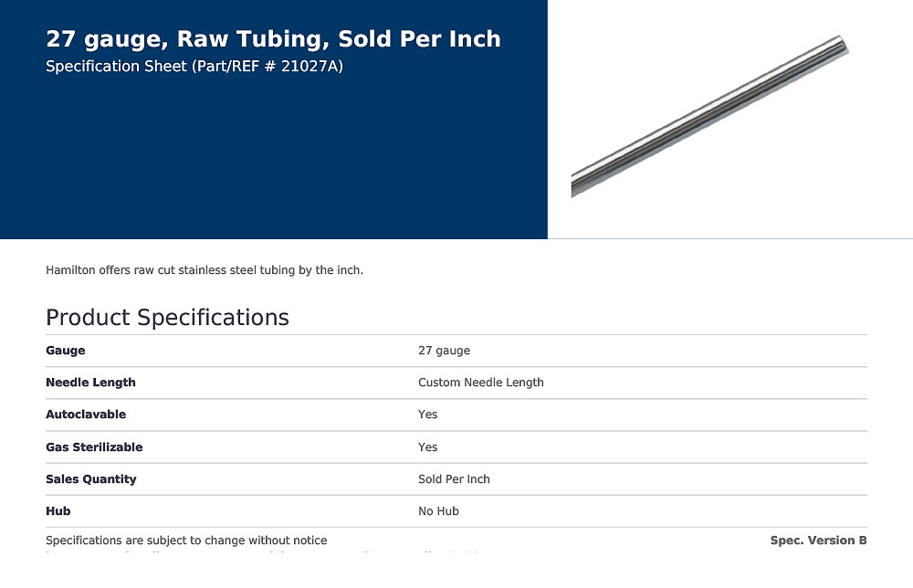Click the "Spec. Version B" text
Screen dimensions: 913x588
tap(818, 541)
